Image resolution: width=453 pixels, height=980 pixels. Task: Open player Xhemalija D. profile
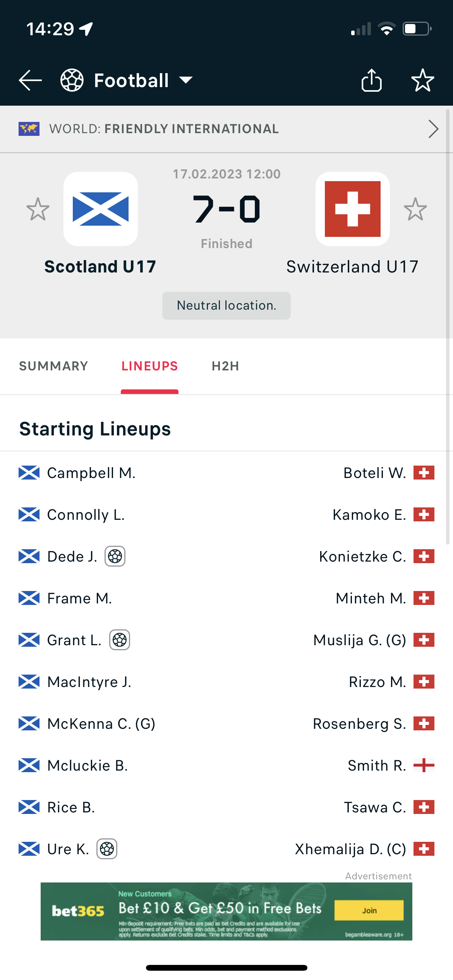pyautogui.click(x=350, y=849)
